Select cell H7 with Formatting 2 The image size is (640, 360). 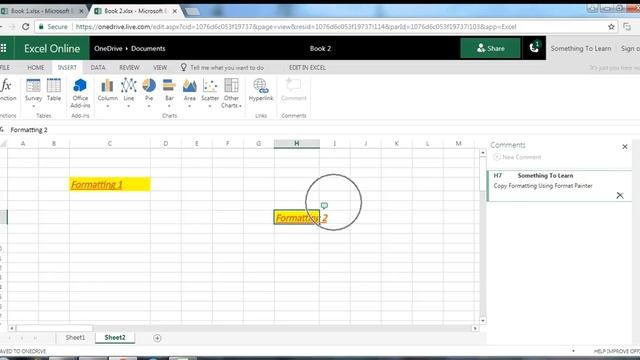point(297,217)
